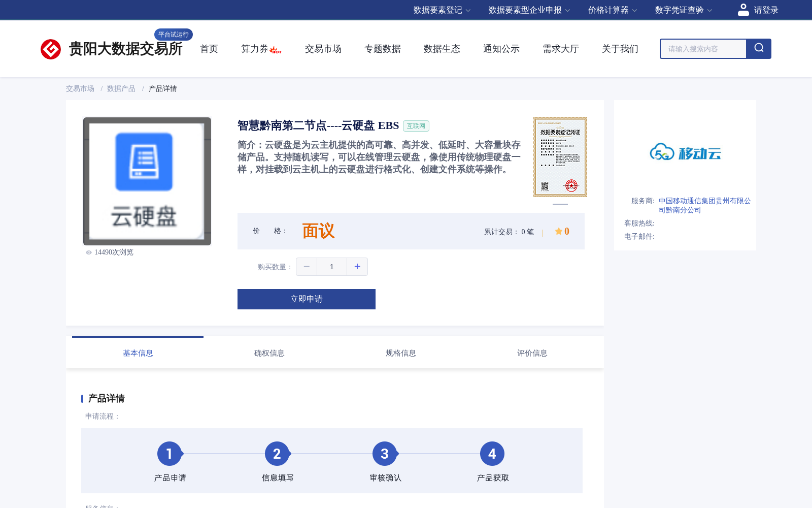Click the 交易市场 breadcrumb link

pos(80,88)
